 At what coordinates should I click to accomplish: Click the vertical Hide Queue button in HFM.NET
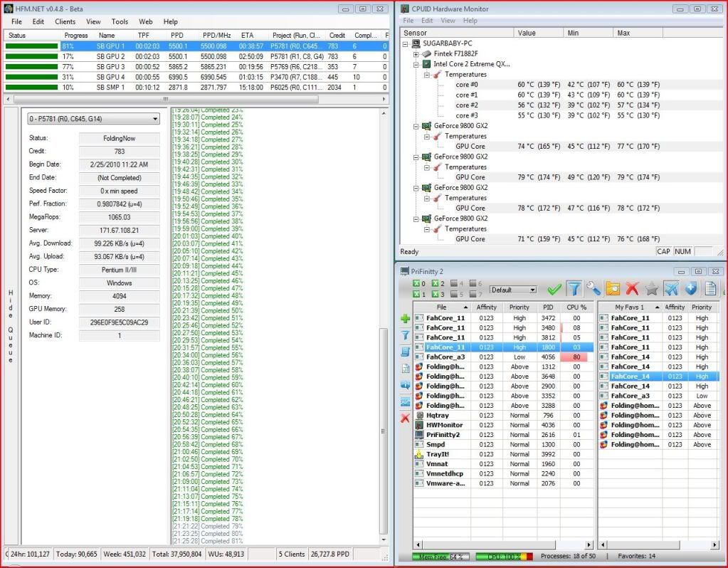pos(11,326)
